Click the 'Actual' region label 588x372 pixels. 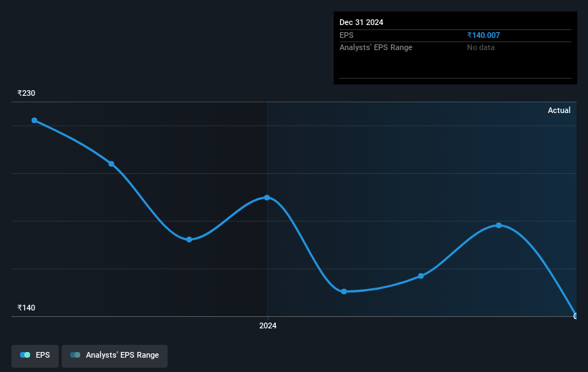coord(559,110)
